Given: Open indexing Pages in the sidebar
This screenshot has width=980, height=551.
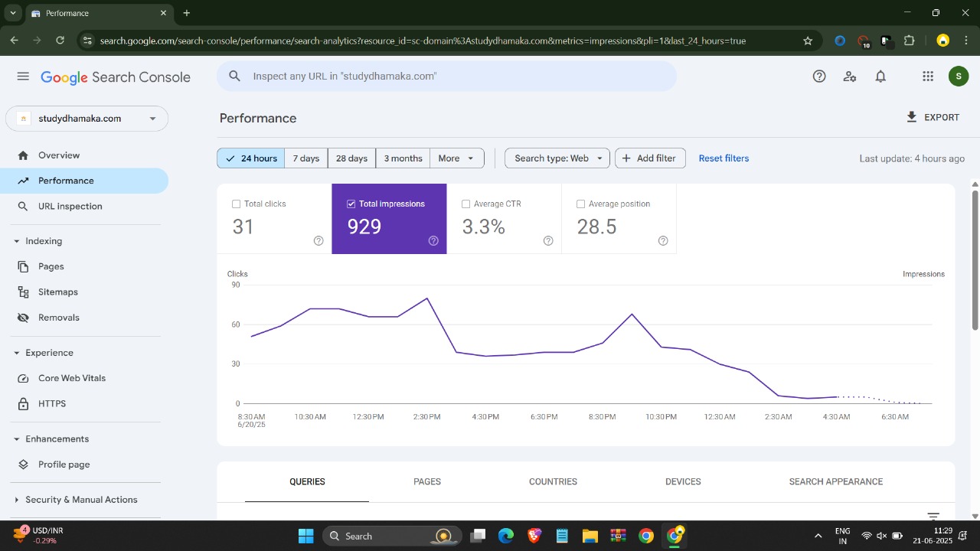Looking at the screenshot, I should coord(84,266).
